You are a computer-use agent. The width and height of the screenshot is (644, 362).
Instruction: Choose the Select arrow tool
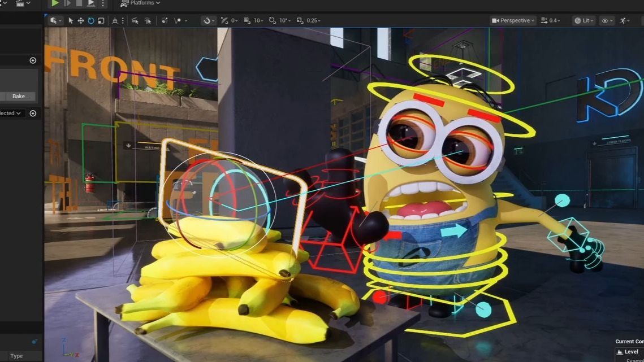[71, 20]
